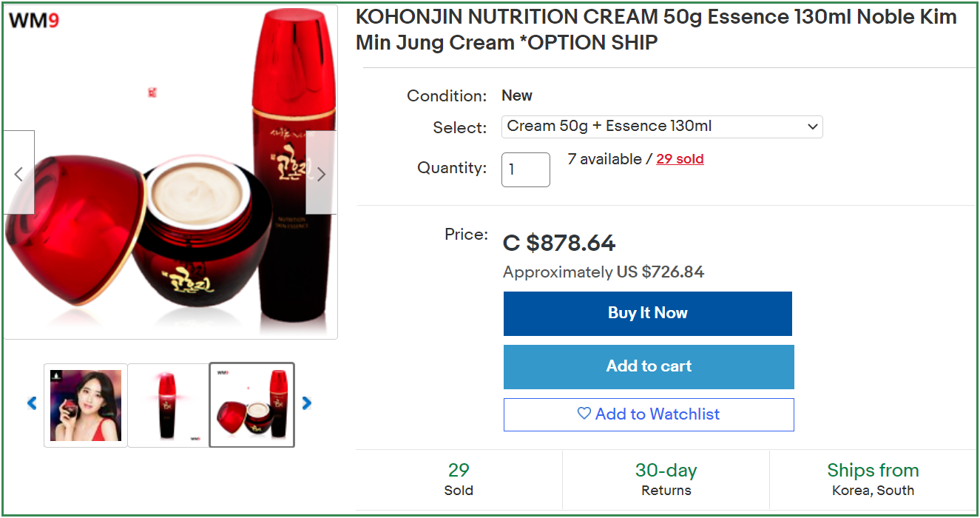The height and width of the screenshot is (518, 980).
Task: Show the previous product image arrow
Action: click(18, 173)
